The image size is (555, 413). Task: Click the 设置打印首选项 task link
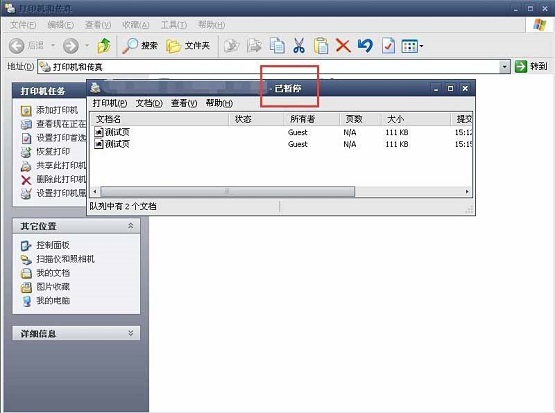pyautogui.click(x=61, y=138)
